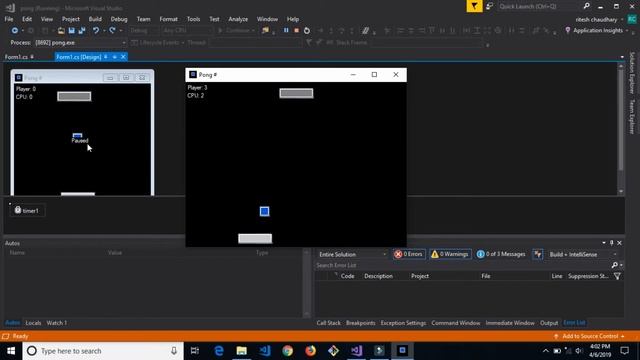Click the Add to Source Control arrow icon

pos(556,336)
